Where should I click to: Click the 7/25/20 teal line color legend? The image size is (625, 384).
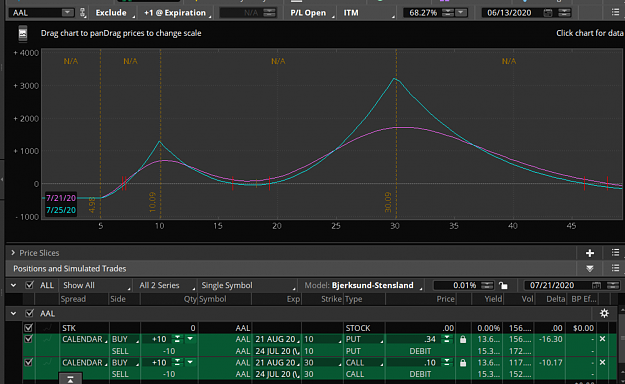click(61, 210)
